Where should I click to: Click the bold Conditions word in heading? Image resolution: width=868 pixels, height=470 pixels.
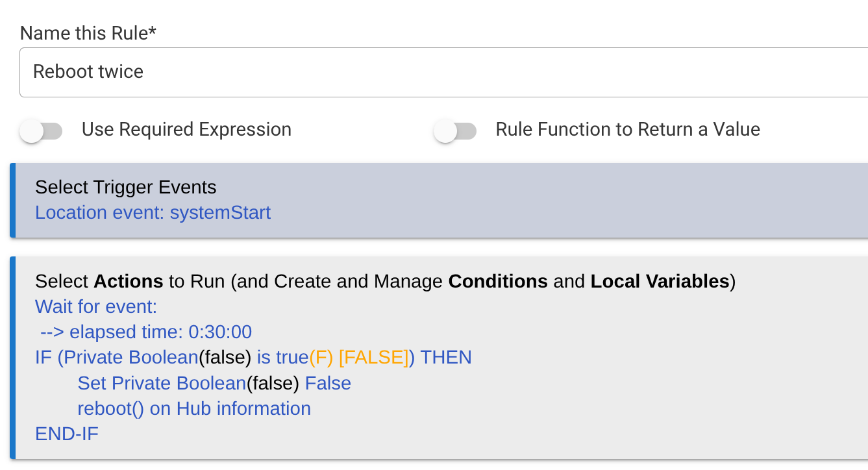pos(498,281)
